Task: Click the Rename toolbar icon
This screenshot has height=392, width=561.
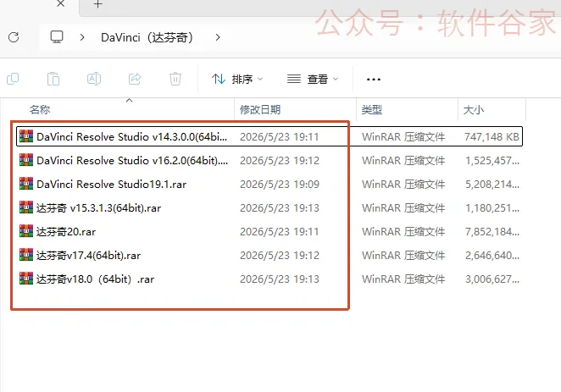Action: point(94,79)
